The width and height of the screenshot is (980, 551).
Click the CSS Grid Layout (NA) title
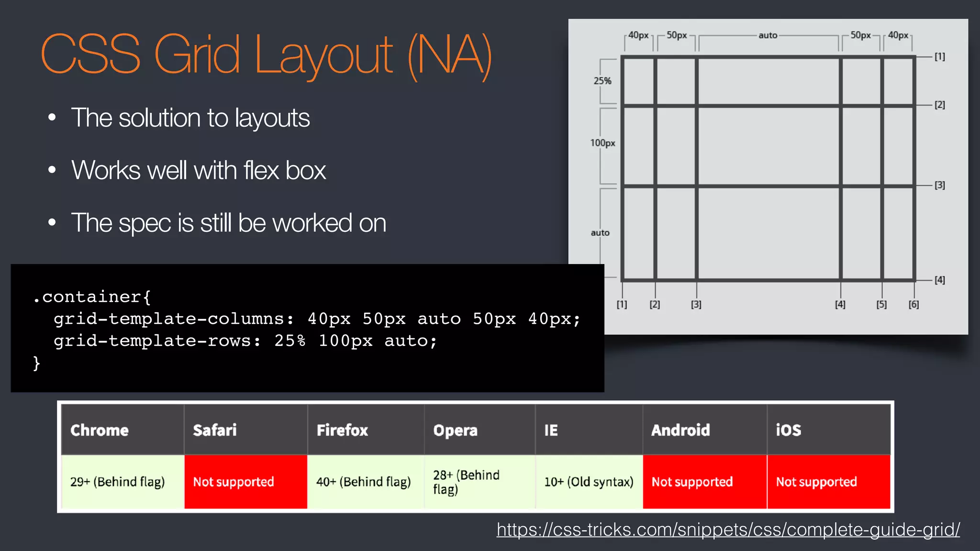[266, 55]
